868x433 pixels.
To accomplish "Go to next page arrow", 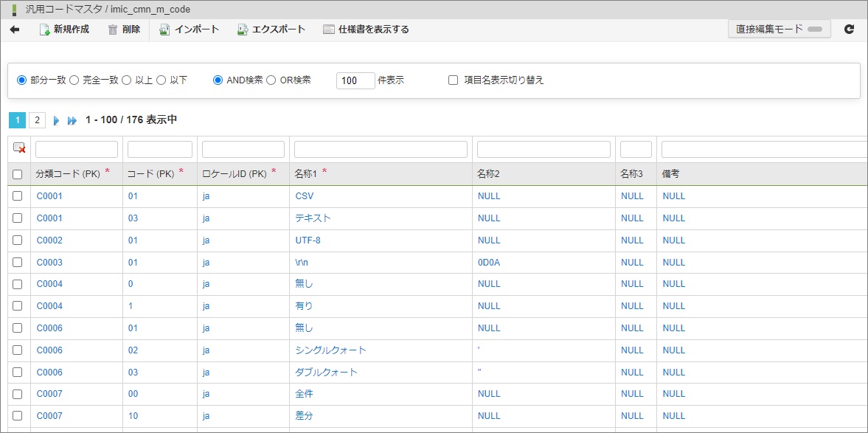I will [x=56, y=120].
